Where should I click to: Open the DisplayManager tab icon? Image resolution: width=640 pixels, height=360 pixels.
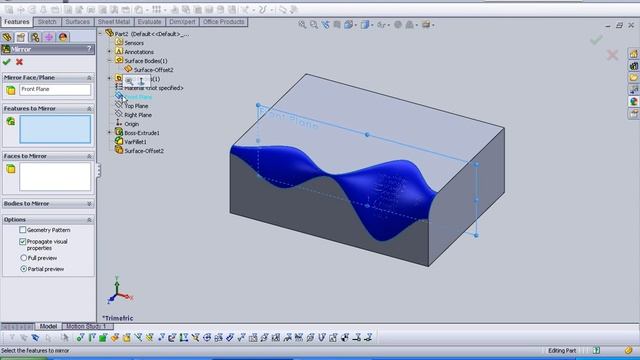click(x=63, y=37)
